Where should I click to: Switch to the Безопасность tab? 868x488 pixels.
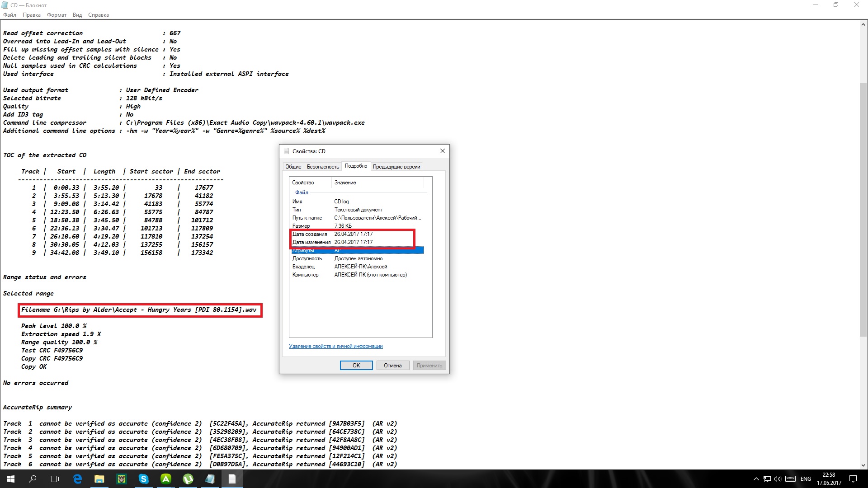[323, 167]
